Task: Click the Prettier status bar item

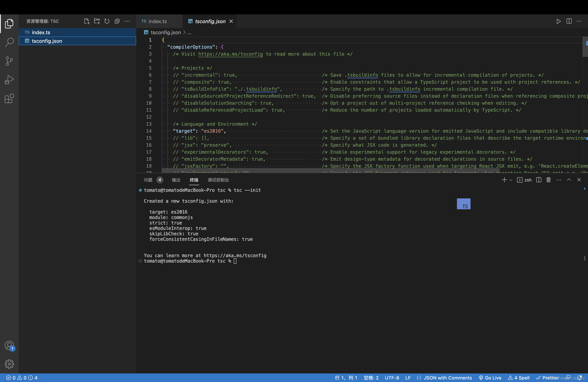Action: point(547,378)
